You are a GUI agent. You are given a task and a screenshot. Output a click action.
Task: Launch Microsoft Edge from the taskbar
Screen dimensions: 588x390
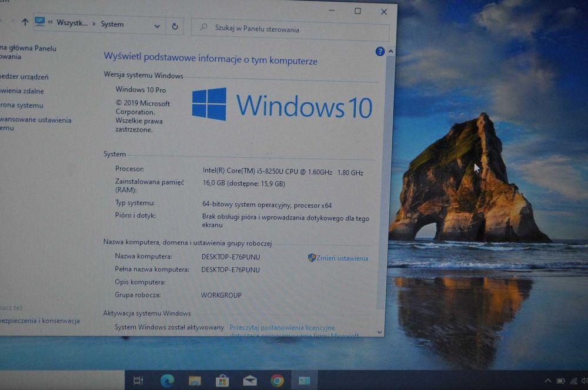tap(167, 381)
